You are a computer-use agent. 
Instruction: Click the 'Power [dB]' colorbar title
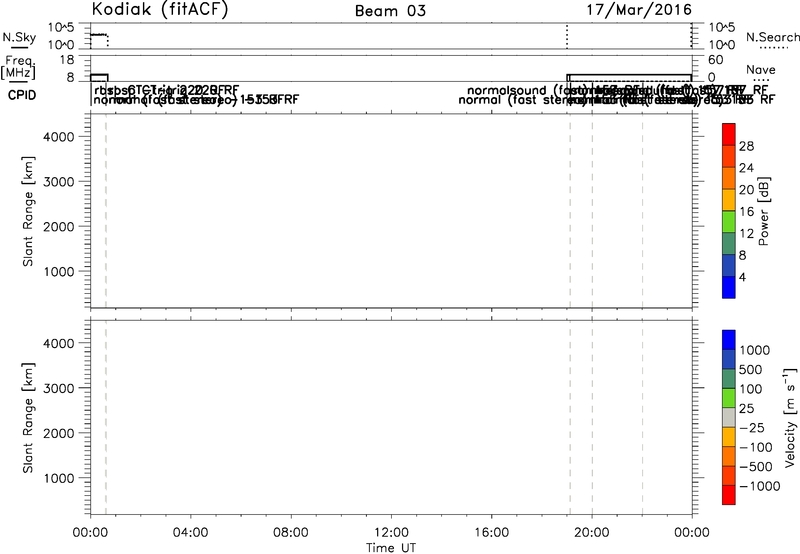click(x=763, y=211)
